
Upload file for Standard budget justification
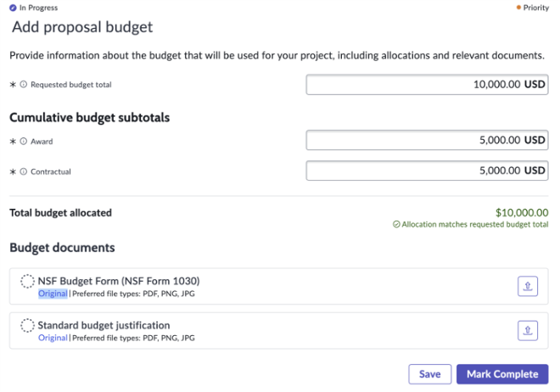pos(528,330)
